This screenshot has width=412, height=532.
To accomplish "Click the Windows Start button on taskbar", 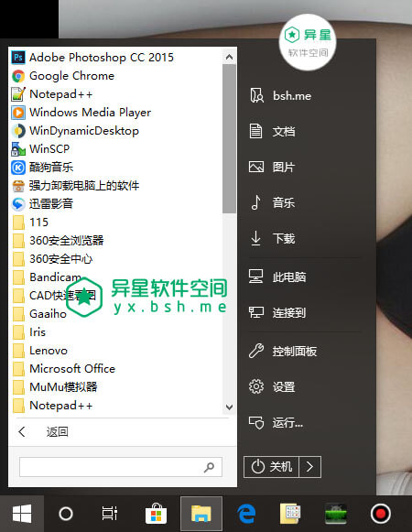I will click(x=22, y=514).
